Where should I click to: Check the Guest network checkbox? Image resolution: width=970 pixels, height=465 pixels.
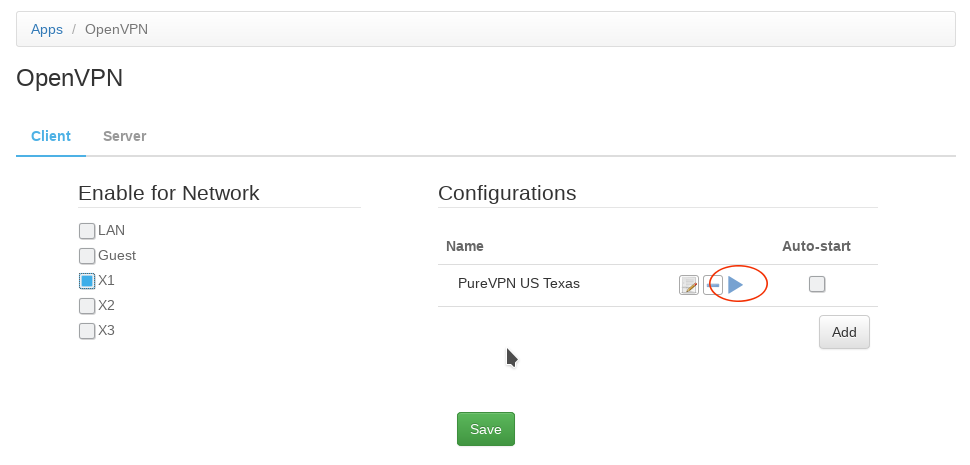pyautogui.click(x=87, y=256)
